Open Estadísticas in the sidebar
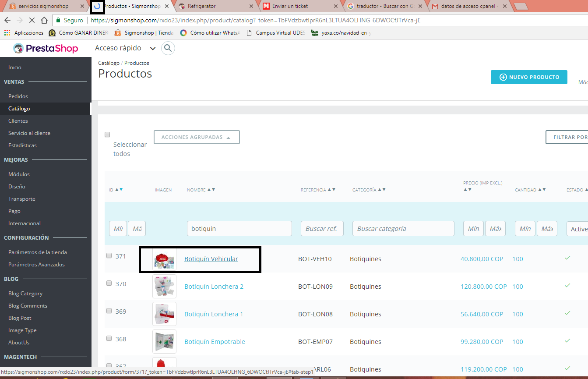The width and height of the screenshot is (588, 379). click(x=22, y=145)
